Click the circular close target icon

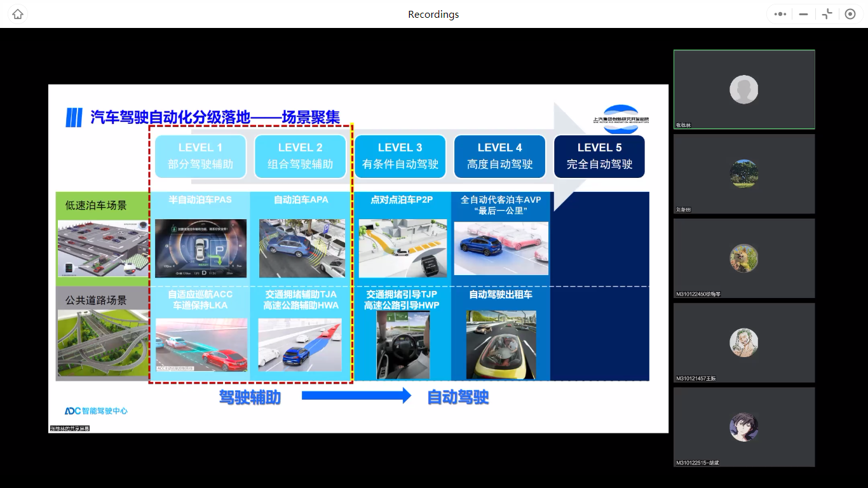pos(850,14)
